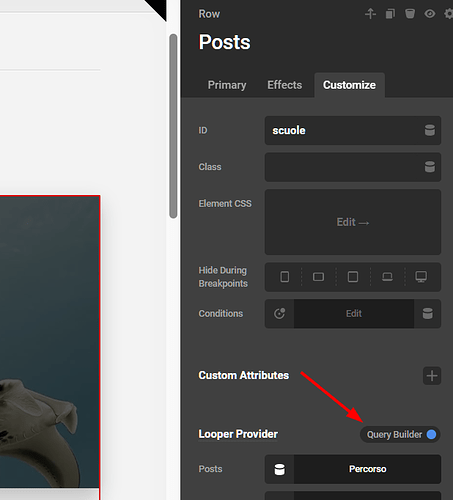Toggle the Query Builder looper provider
The image size is (453, 500).
point(400,435)
